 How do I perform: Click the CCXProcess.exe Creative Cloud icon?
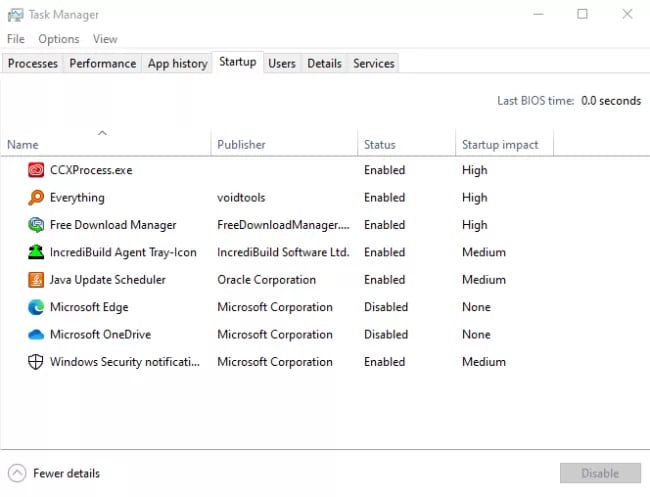pyautogui.click(x=36, y=170)
